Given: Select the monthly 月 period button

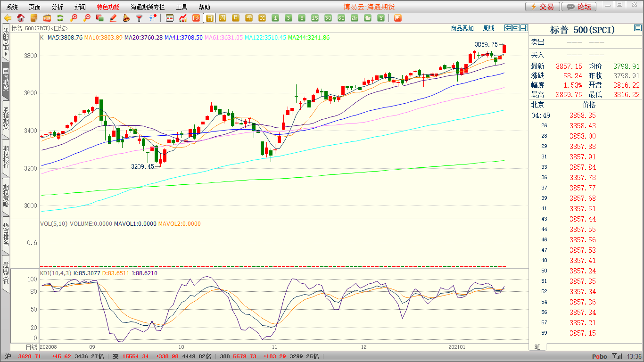Looking at the screenshot, I should point(236,18).
